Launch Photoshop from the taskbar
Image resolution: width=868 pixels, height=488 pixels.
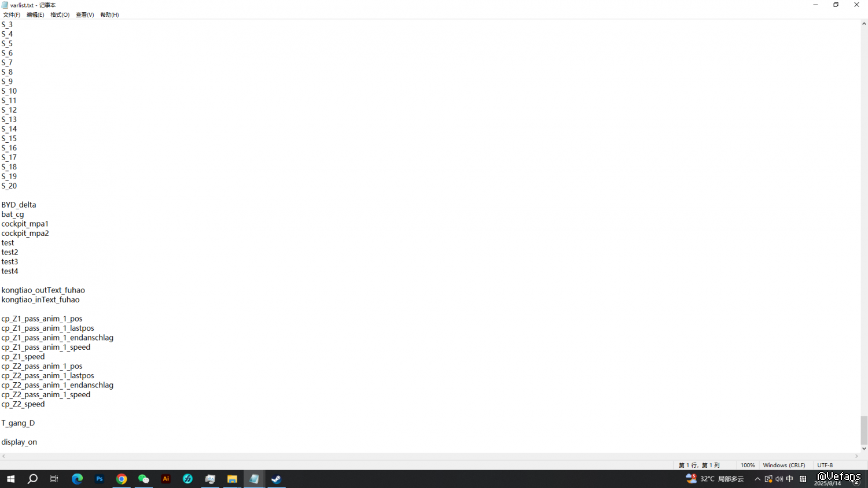pos(100,479)
